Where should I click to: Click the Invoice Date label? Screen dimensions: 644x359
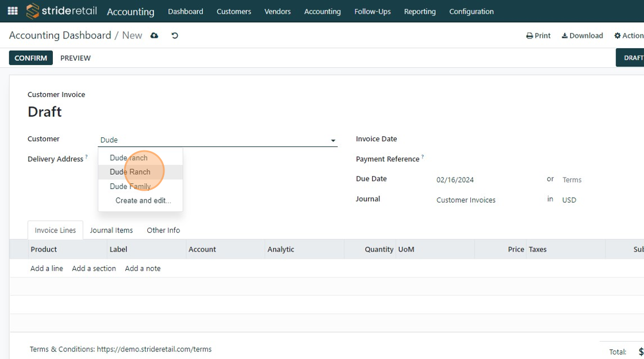point(376,138)
